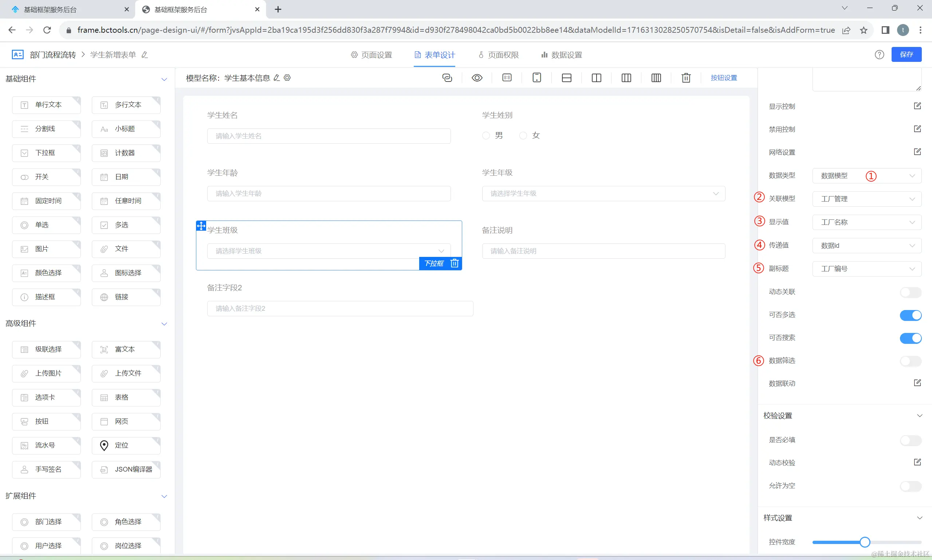
Task: Select the four-column layout icon
Action: coord(656,78)
